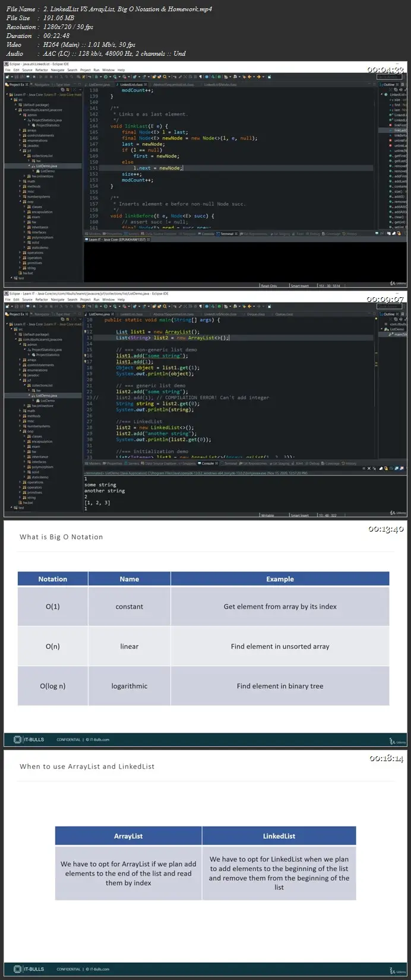The image size is (411, 980).
Task: Collapse jcf package in LinkedList window tree
Action: [20, 151]
